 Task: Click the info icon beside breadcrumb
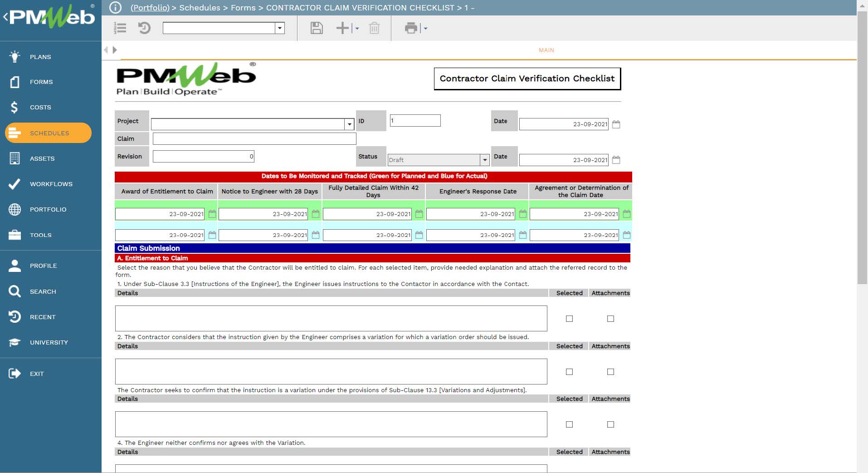pos(116,8)
